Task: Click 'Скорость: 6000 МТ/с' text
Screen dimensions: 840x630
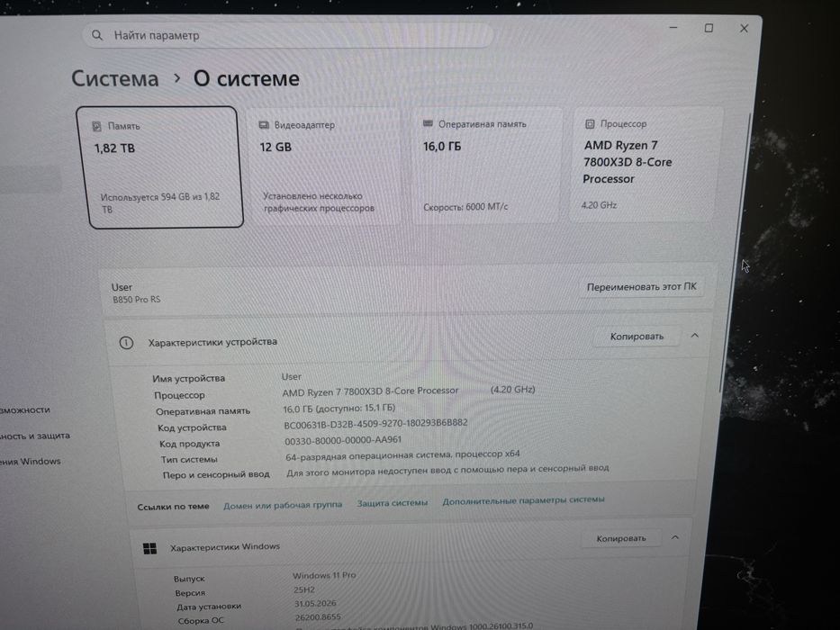Action: point(465,207)
